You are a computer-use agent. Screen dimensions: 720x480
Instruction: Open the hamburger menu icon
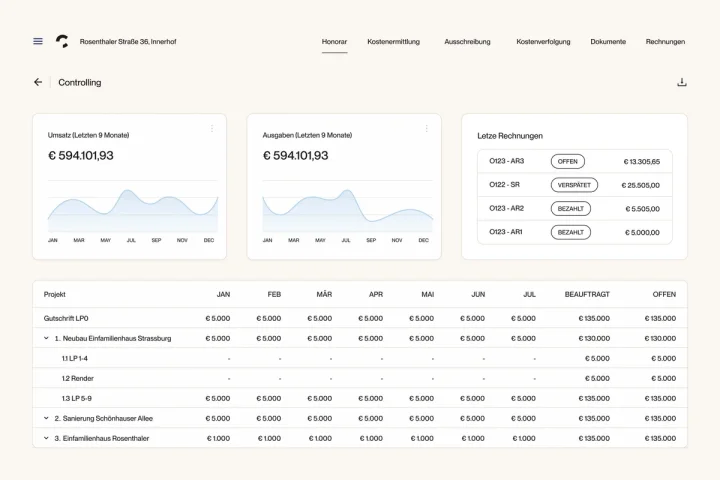[x=38, y=41]
